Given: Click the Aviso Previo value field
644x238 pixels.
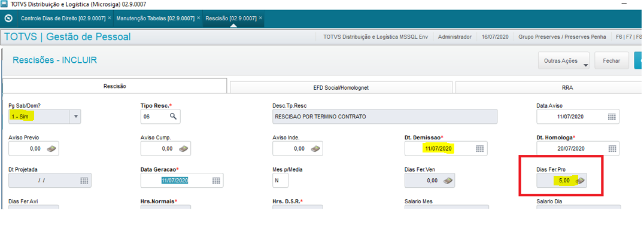Looking at the screenshot, I should 34,148.
